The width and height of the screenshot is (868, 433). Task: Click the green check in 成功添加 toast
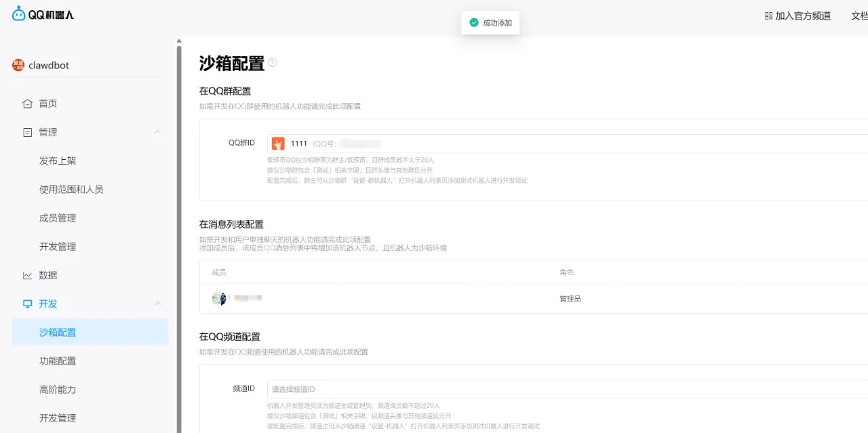tap(473, 22)
